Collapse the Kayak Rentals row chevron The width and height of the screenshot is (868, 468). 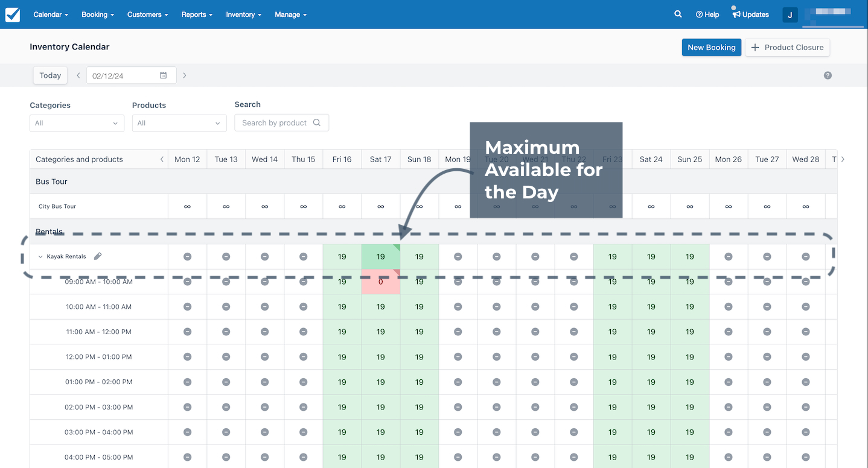click(x=40, y=257)
